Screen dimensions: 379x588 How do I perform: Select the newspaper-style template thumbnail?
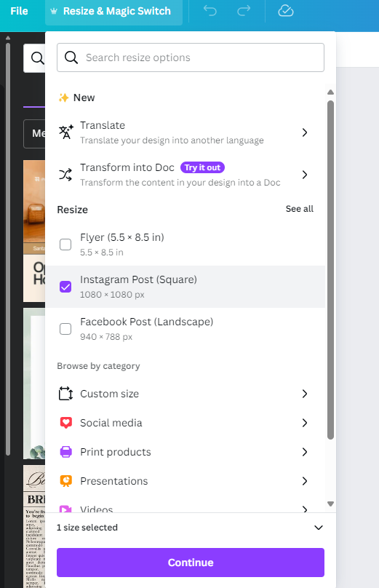(x=34, y=526)
